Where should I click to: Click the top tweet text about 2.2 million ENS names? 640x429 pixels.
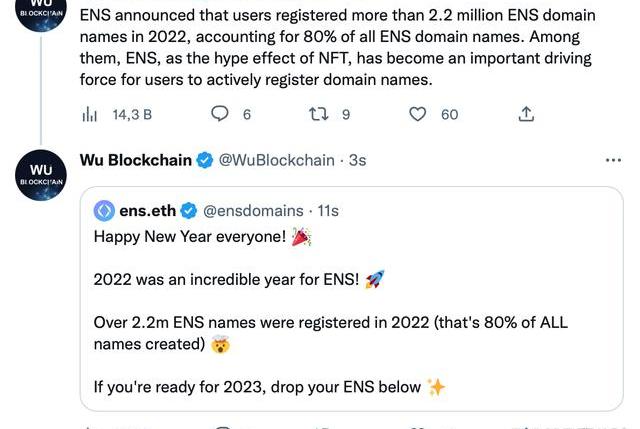click(x=340, y=47)
